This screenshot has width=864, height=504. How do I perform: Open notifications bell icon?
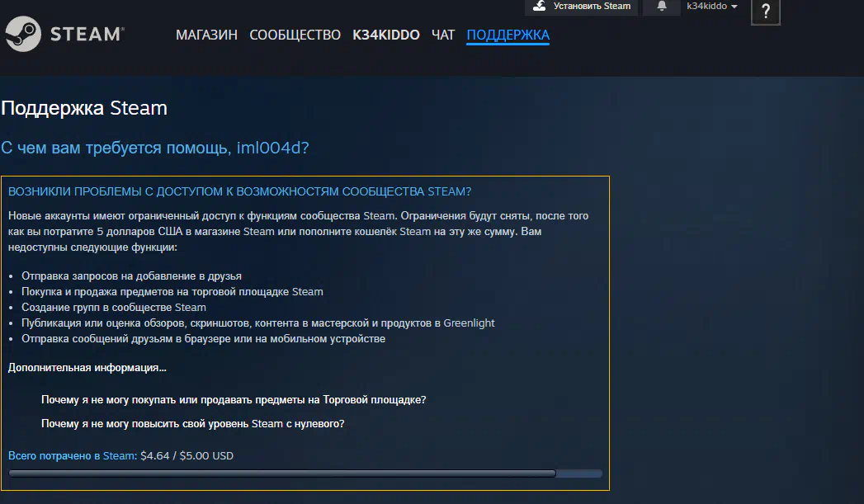pyautogui.click(x=662, y=6)
